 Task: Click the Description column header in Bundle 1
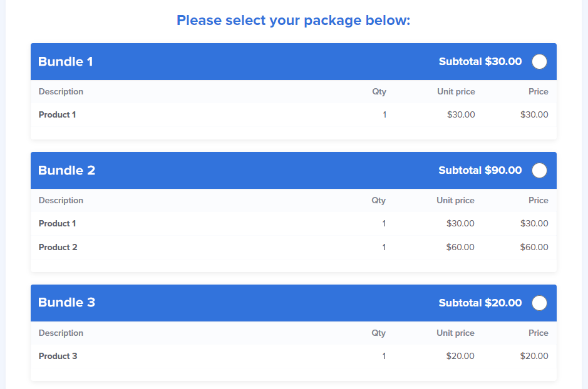click(61, 91)
